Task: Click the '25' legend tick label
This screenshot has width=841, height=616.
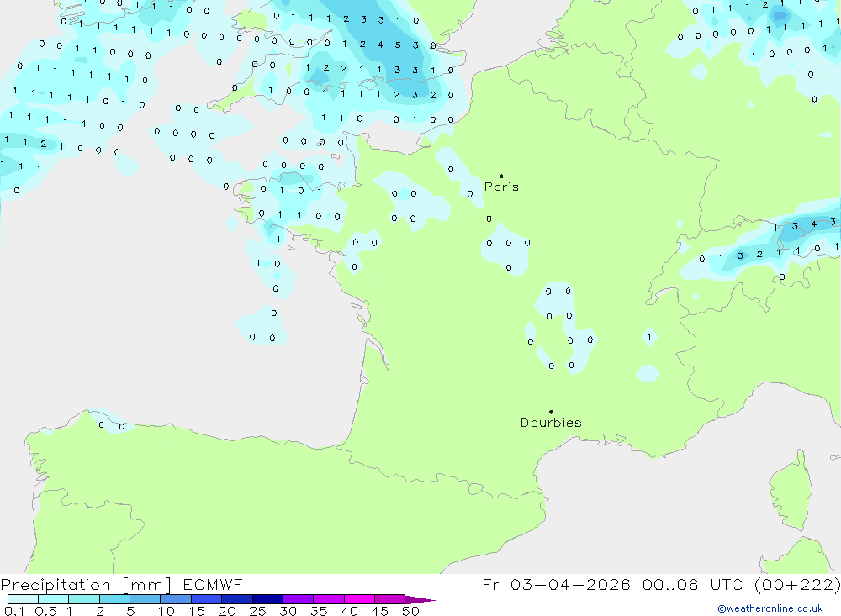Action: 257,611
